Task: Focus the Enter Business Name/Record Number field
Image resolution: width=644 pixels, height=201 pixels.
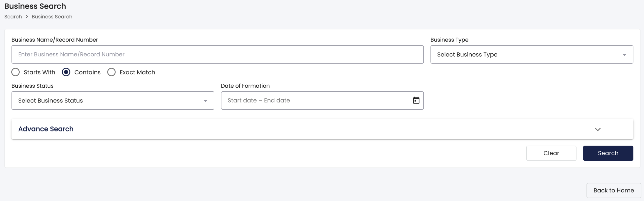Action: point(217,54)
